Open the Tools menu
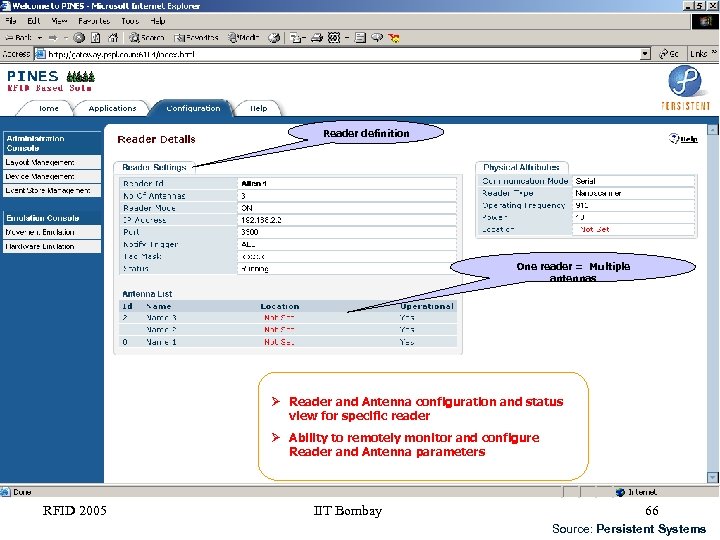Screen dimensions: 720x540 click(130, 21)
